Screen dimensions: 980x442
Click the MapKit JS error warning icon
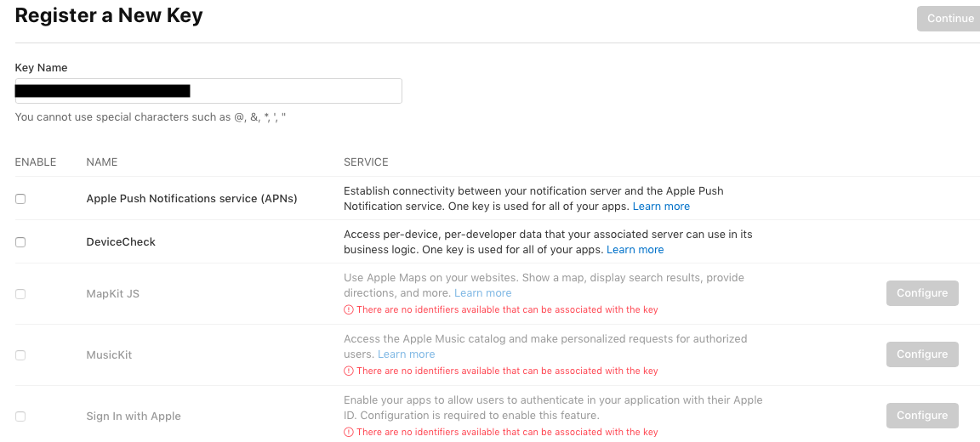point(349,309)
